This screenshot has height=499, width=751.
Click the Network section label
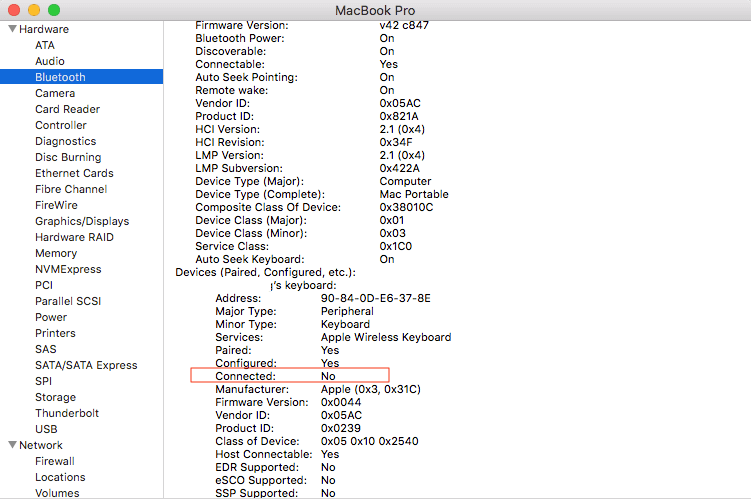click(x=41, y=445)
